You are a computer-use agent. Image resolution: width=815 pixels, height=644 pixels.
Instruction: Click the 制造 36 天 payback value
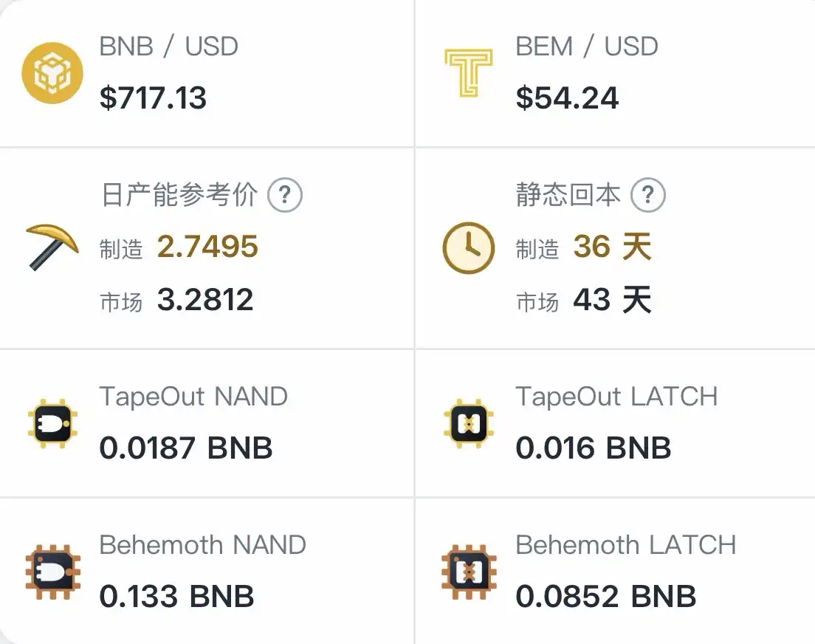pyautogui.click(x=612, y=247)
